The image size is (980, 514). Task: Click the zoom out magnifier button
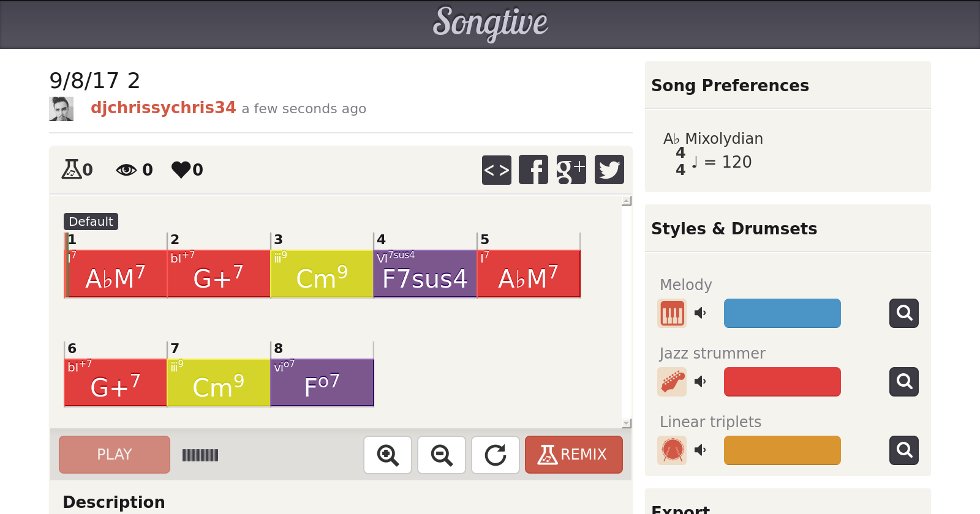point(442,455)
